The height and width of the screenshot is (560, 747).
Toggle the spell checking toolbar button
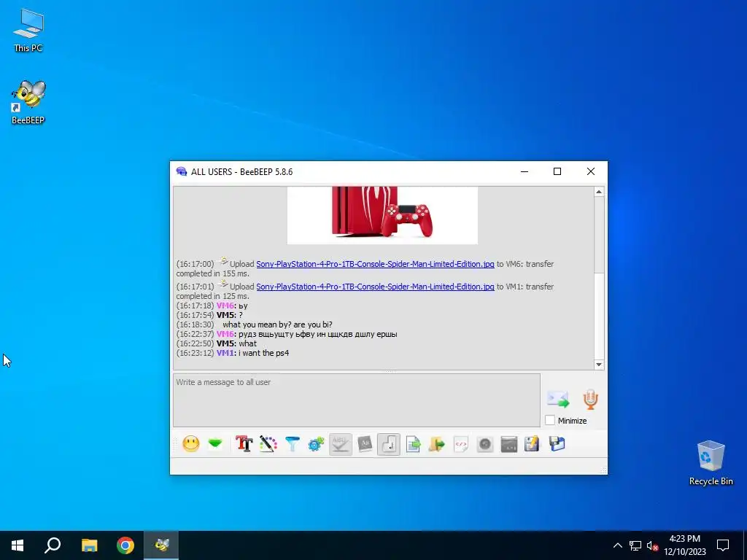pyautogui.click(x=341, y=444)
